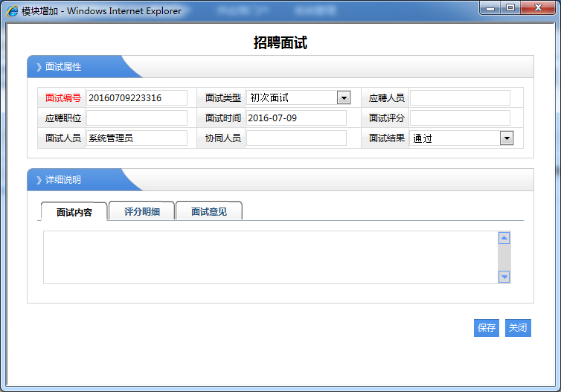Click the 面试评分 input field
The width and height of the screenshot is (561, 392).
click(x=460, y=118)
